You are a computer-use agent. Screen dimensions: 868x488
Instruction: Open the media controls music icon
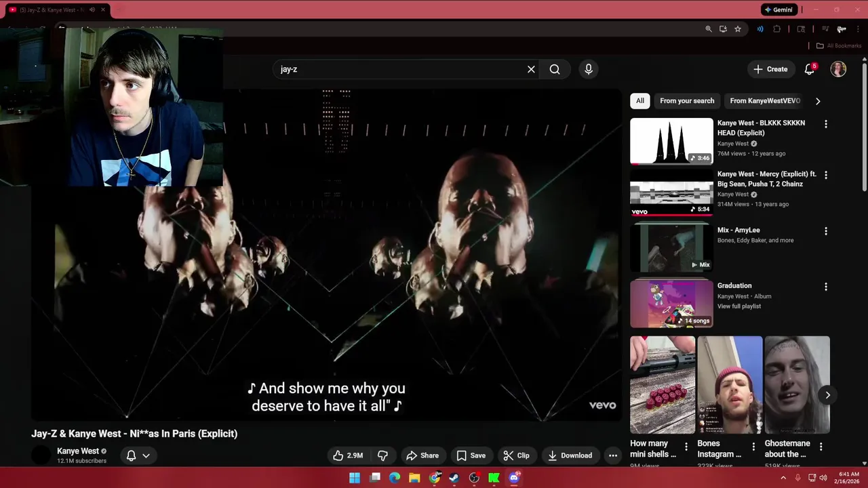[825, 29]
